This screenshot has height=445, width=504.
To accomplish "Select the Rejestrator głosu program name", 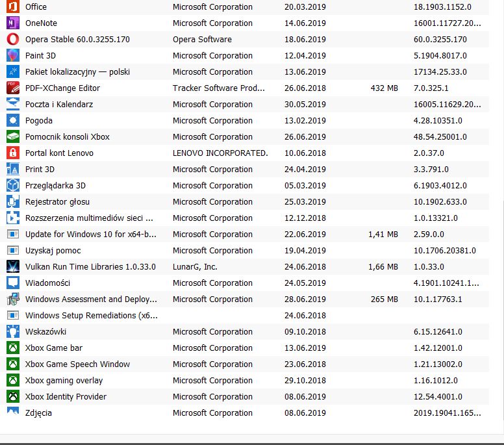I will pyautogui.click(x=58, y=201).
